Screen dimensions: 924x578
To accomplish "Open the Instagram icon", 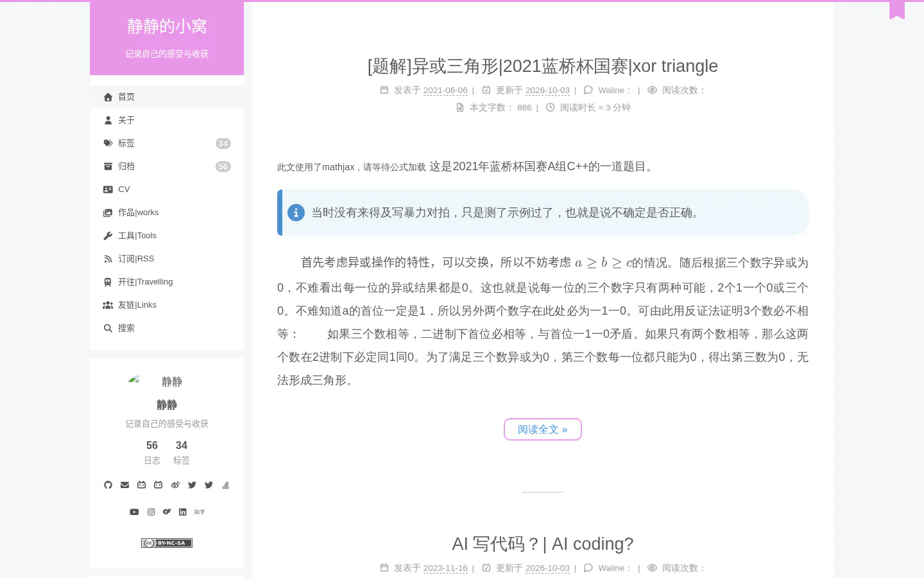I will 151,512.
